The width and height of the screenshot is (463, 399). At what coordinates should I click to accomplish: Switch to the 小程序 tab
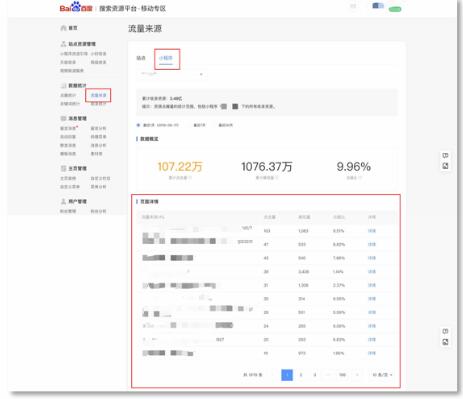point(166,58)
